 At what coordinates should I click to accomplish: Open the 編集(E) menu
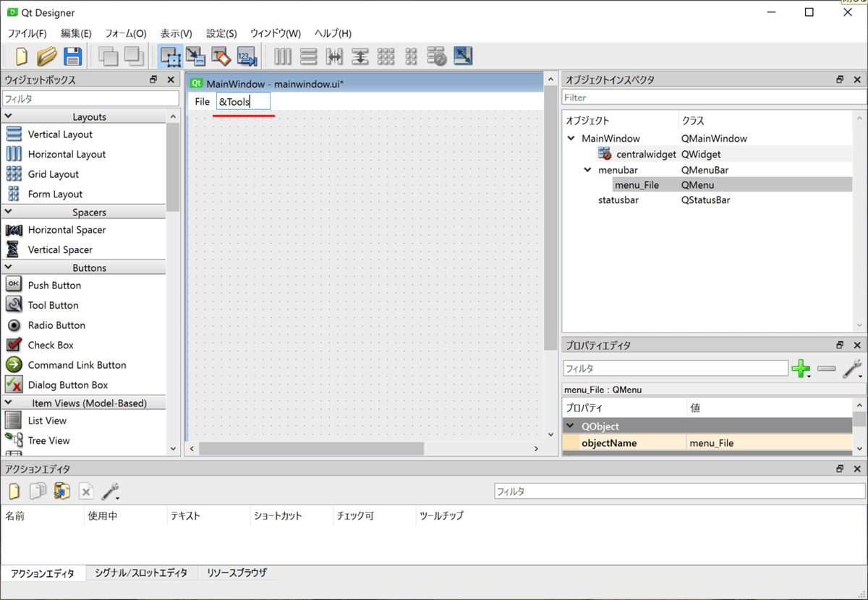tap(76, 33)
